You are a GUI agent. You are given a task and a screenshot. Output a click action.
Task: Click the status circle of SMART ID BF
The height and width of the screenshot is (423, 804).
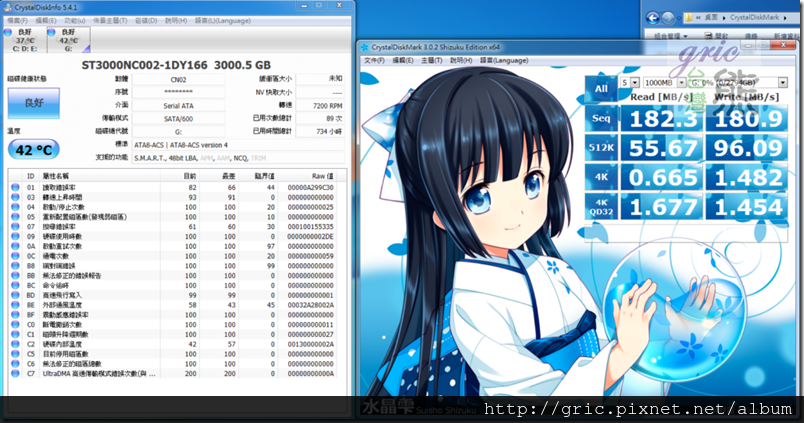15,315
